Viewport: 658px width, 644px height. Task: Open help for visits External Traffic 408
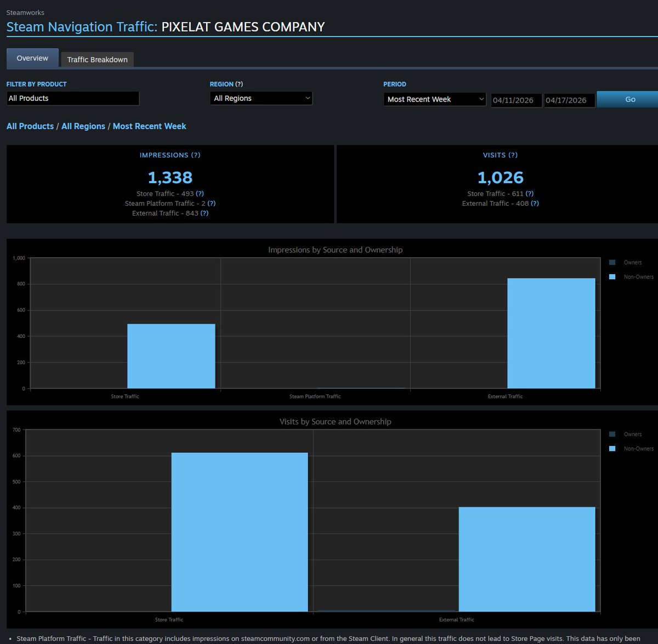535,204
